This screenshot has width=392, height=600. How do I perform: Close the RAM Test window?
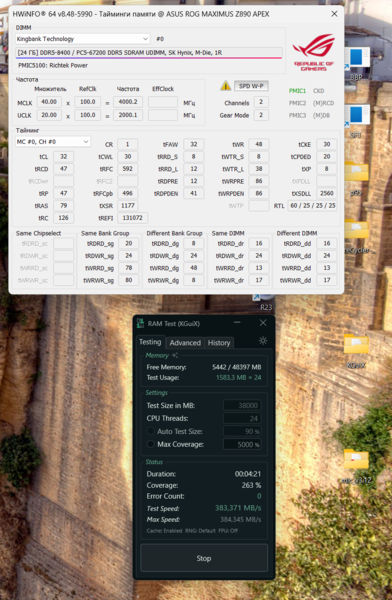point(263,323)
